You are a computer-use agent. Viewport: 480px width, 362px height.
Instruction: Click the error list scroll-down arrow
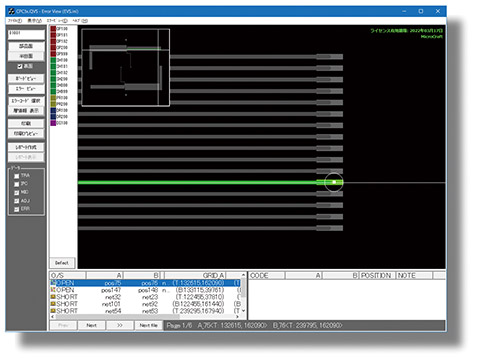pos(243,311)
